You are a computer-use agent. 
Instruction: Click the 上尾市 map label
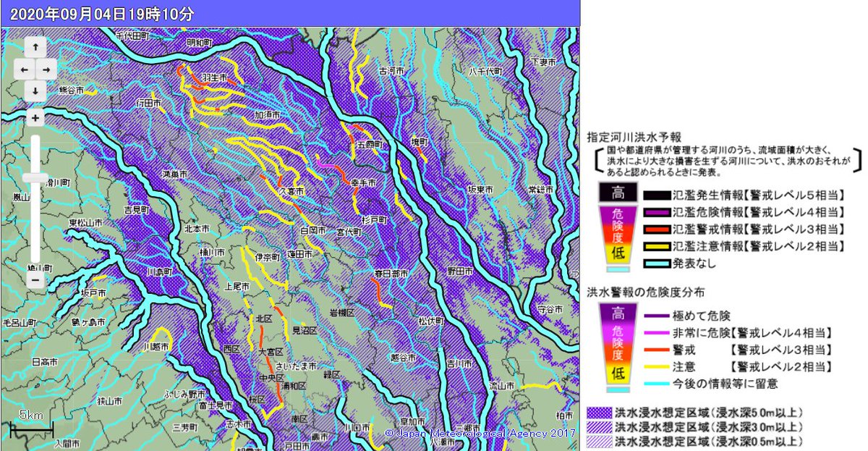[238, 287]
